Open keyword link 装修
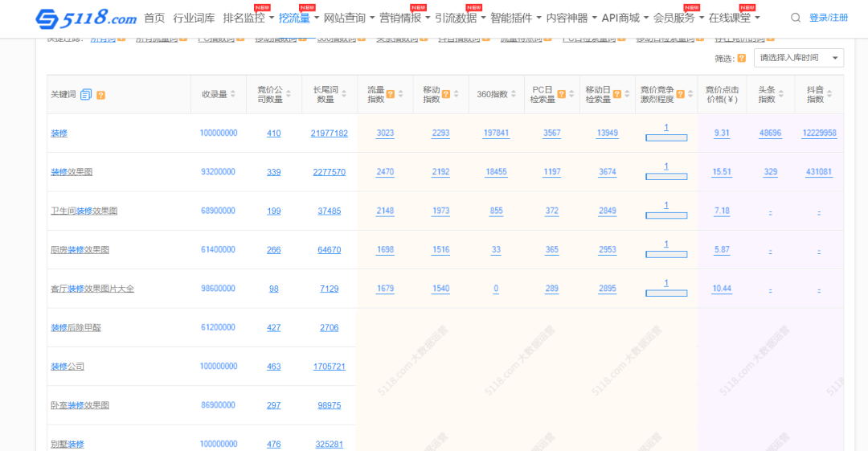Viewport: 868px width, 451px height. 59,133
